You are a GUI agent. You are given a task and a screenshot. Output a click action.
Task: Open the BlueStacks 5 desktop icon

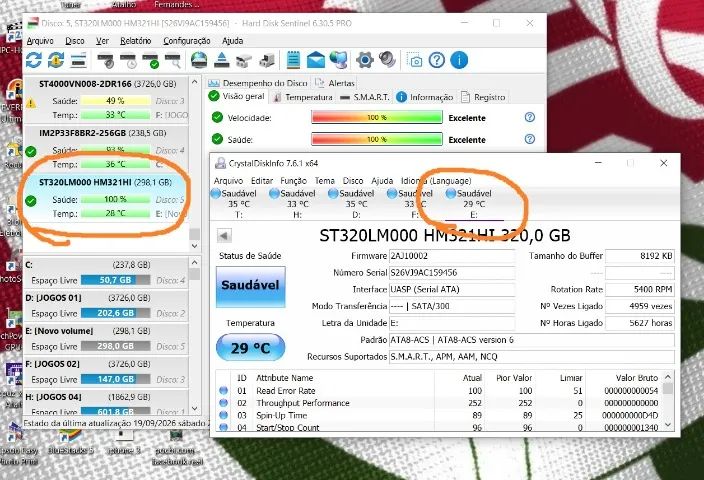[70, 442]
